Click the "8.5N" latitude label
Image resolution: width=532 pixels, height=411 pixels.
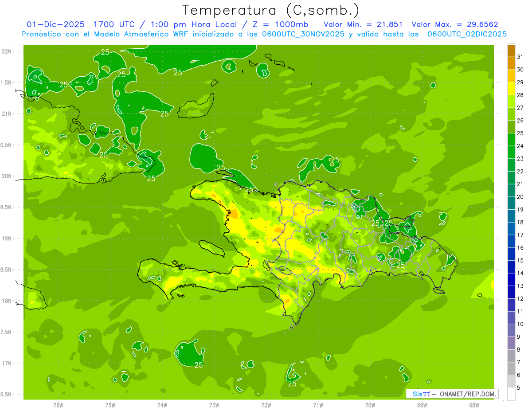click(7, 270)
